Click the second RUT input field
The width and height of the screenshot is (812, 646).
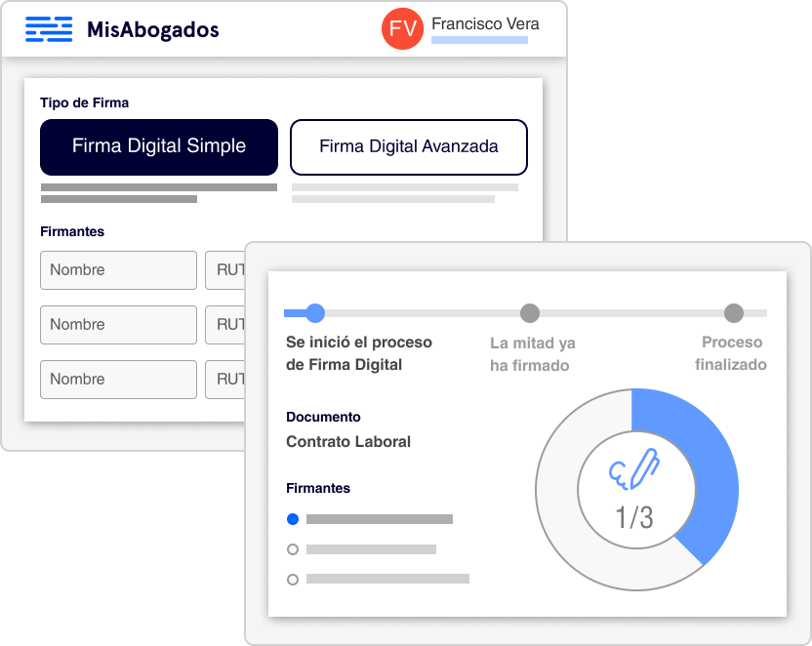point(225,325)
